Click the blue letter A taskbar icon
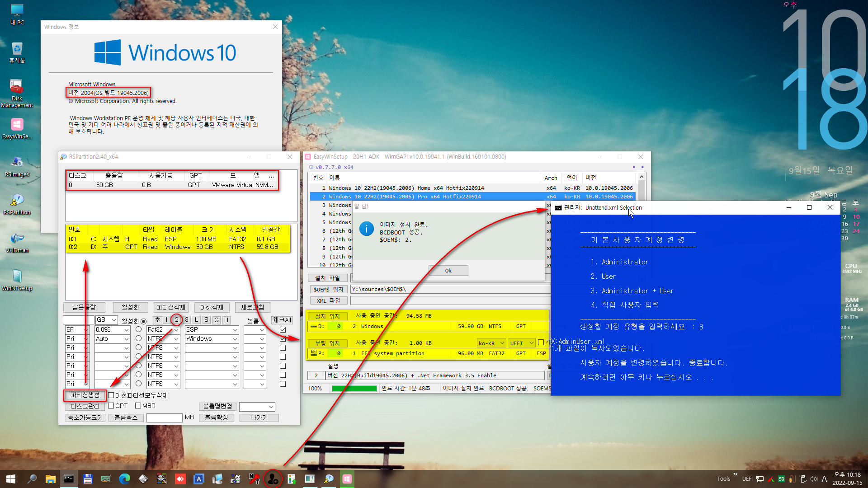The height and width of the screenshot is (488, 868). tap(199, 479)
